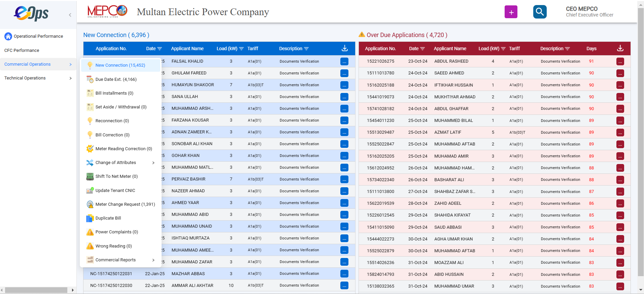Expand Technical Operations sidebar chevron
Image resolution: width=644 pixels, height=294 pixels.
pos(70,78)
